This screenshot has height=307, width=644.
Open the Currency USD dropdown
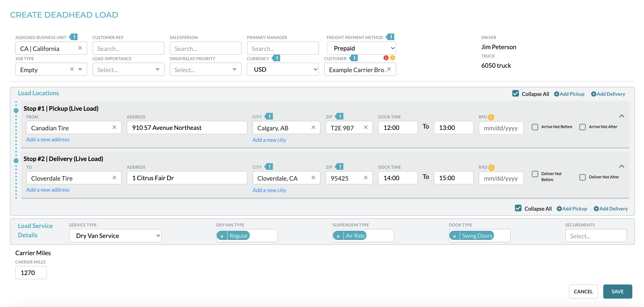pos(283,69)
